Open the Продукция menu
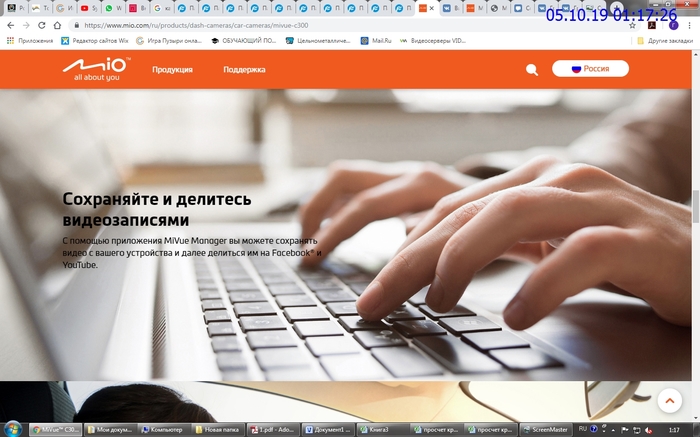 click(172, 70)
